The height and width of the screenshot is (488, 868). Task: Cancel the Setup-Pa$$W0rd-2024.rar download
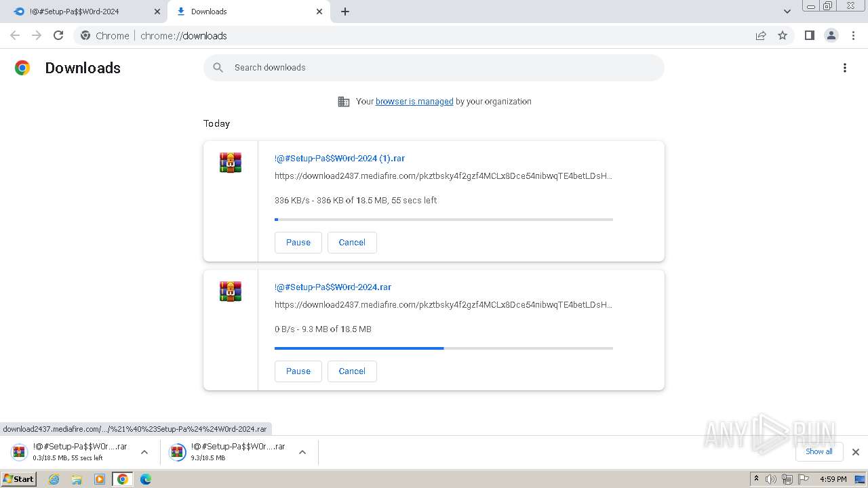[352, 371]
